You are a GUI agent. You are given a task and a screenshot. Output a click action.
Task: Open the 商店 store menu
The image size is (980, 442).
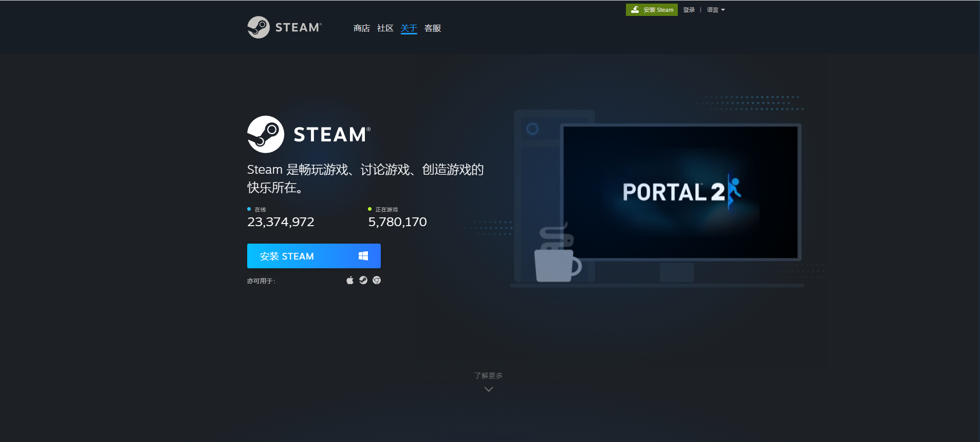tap(361, 28)
